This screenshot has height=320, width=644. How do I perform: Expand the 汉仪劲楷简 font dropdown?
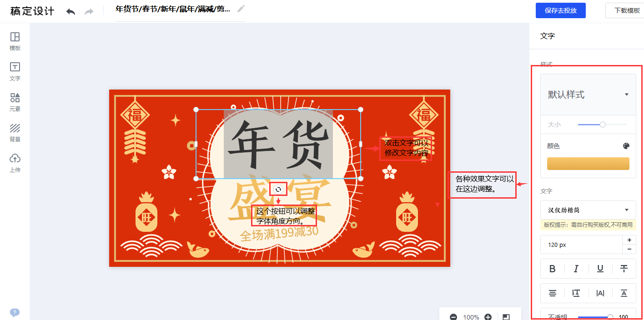(588, 210)
